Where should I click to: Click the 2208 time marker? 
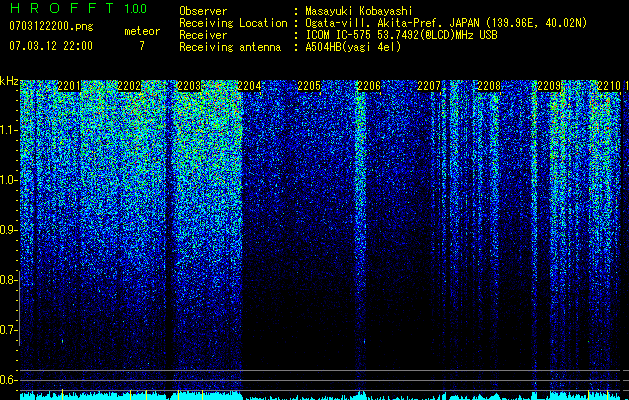[489, 86]
